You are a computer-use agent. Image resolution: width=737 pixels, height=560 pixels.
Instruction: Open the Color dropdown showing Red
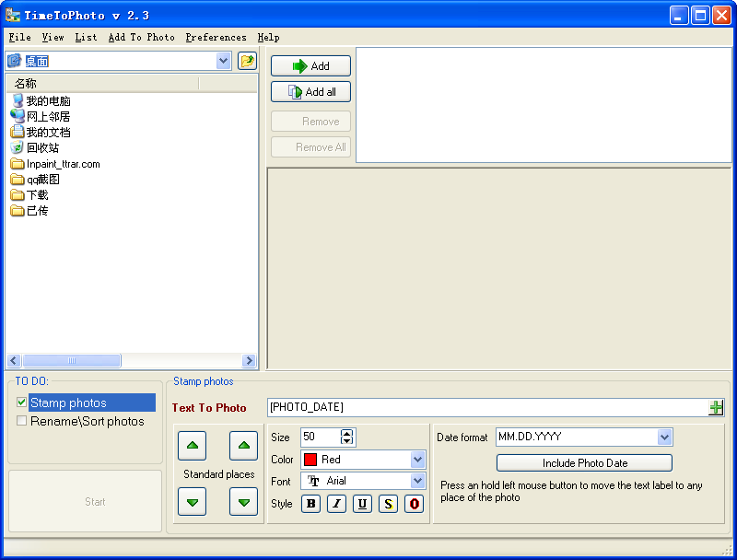click(417, 460)
